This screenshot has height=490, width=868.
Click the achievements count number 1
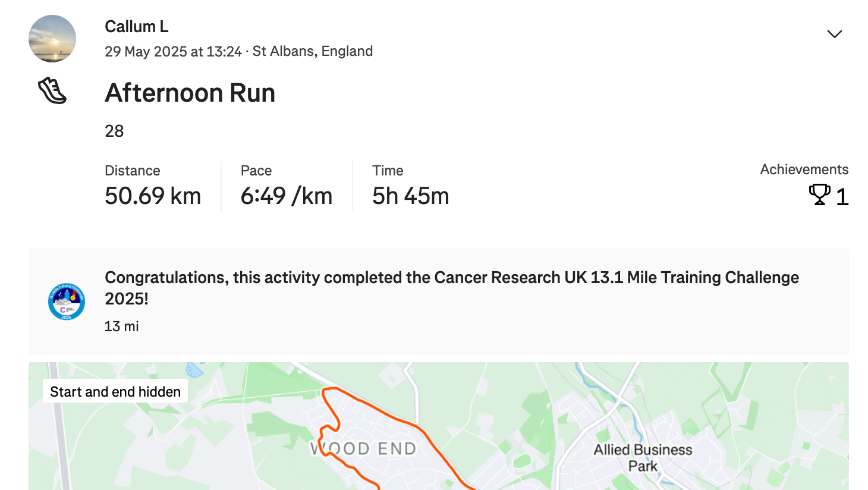(842, 197)
